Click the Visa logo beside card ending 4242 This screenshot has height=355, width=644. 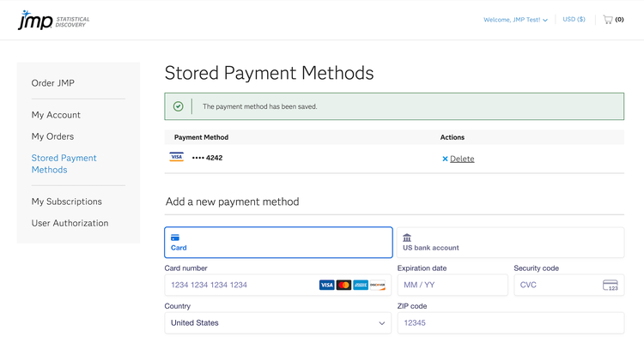[x=177, y=157]
